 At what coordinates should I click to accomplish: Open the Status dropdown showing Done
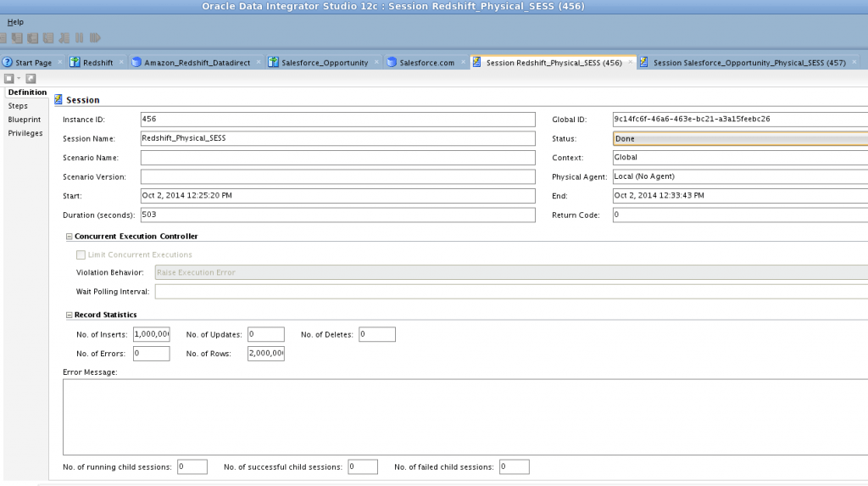coord(739,138)
